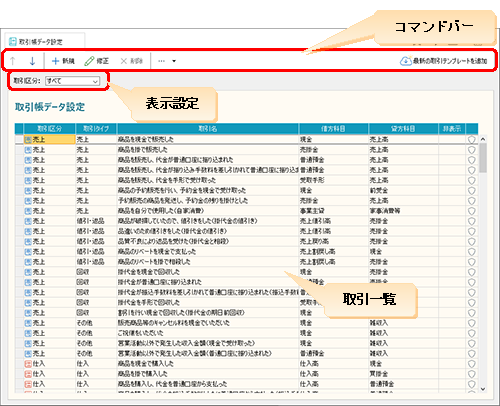This screenshot has height=406, width=500.
Task: Select row 商品を自分で使用した(自家消費)
Action: 246,211
